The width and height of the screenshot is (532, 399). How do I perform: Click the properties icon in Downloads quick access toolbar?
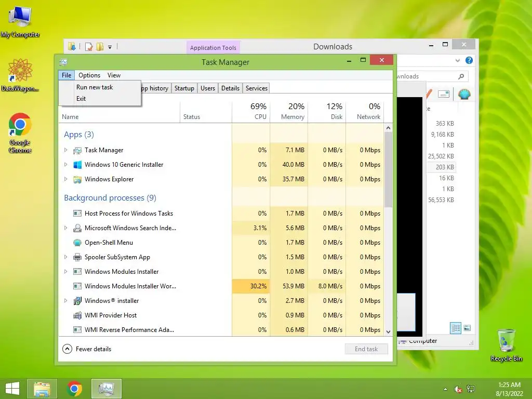point(88,47)
